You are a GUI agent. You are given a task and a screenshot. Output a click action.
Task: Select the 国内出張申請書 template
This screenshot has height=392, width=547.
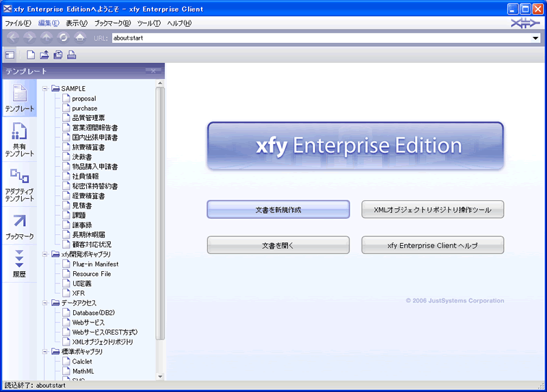[x=95, y=138]
